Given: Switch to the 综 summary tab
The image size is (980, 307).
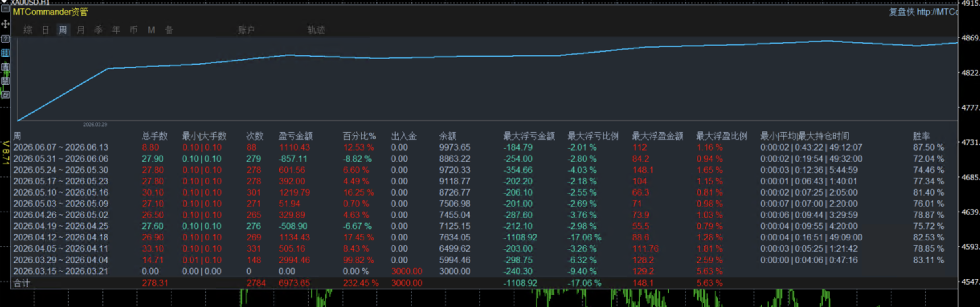Looking at the screenshot, I should 28,30.
